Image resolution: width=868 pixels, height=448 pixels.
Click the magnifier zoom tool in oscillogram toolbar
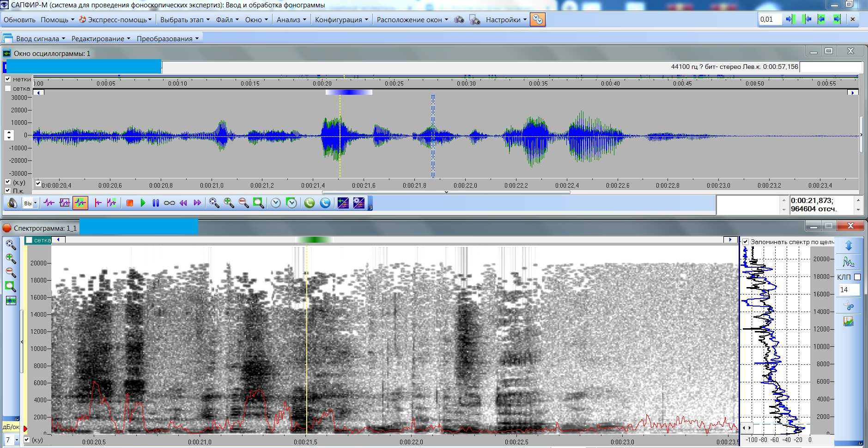coord(214,203)
